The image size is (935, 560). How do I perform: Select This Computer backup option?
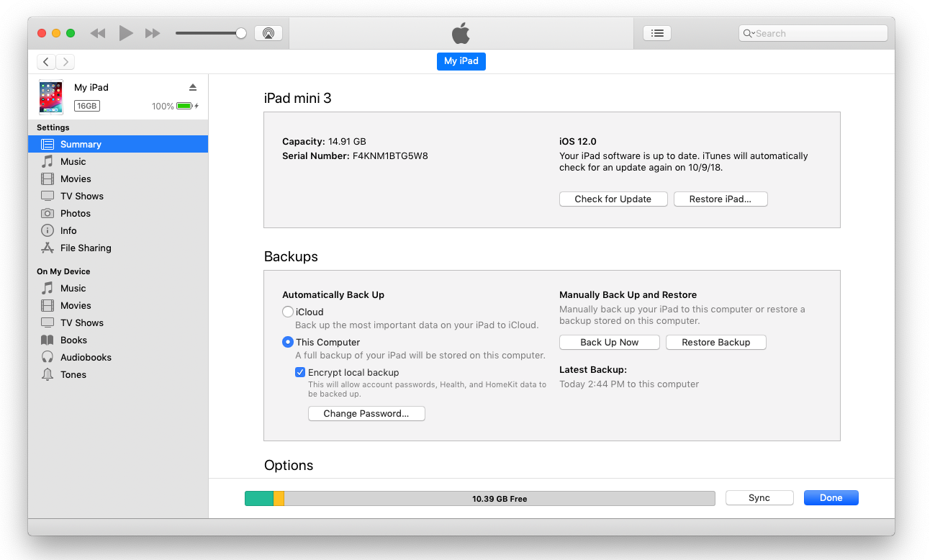[288, 342]
